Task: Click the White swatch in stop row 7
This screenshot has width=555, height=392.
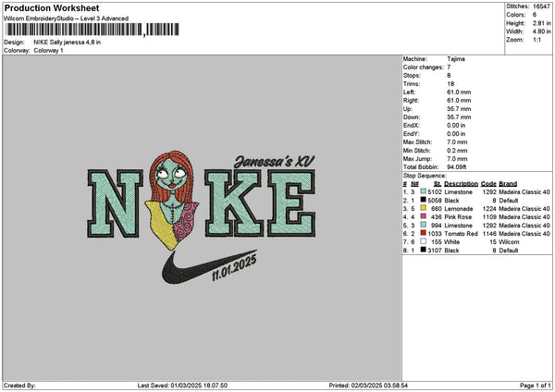Action: point(423,241)
